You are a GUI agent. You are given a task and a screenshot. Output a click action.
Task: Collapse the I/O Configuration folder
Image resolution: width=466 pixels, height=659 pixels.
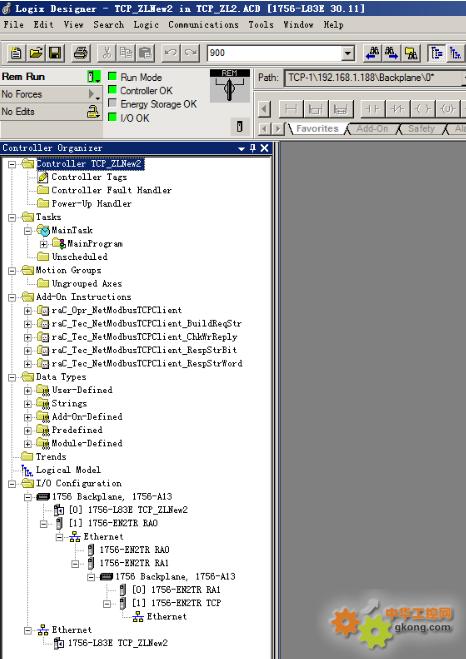click(12, 484)
